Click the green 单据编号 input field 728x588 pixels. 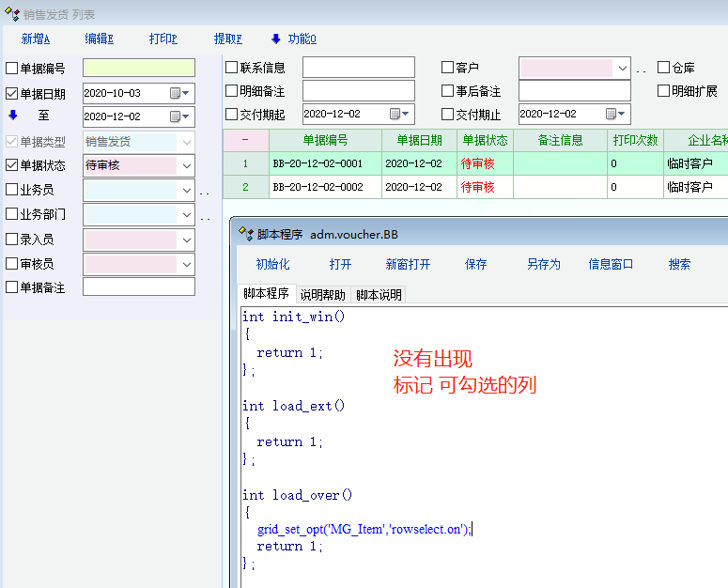click(139, 68)
